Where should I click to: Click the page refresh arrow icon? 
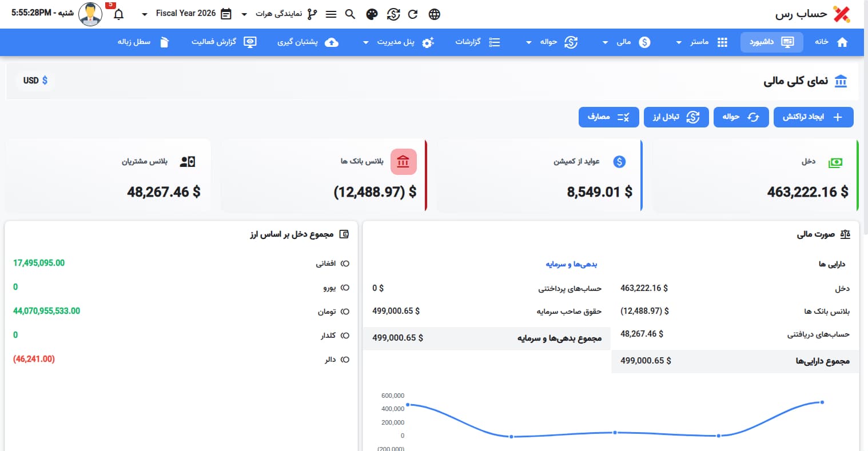tap(413, 14)
